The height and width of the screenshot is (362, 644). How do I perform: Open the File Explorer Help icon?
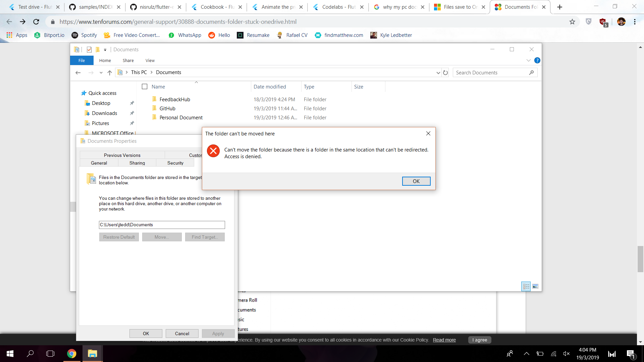click(537, 60)
